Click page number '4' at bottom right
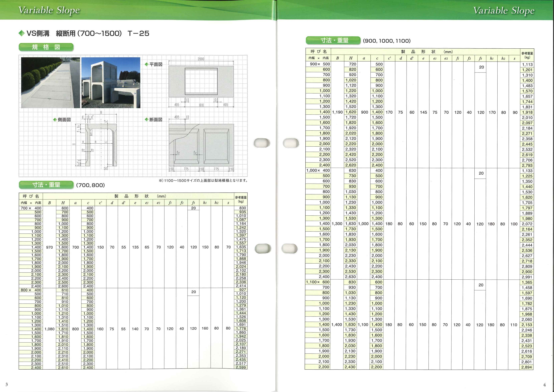554x392 pixels. click(544, 385)
